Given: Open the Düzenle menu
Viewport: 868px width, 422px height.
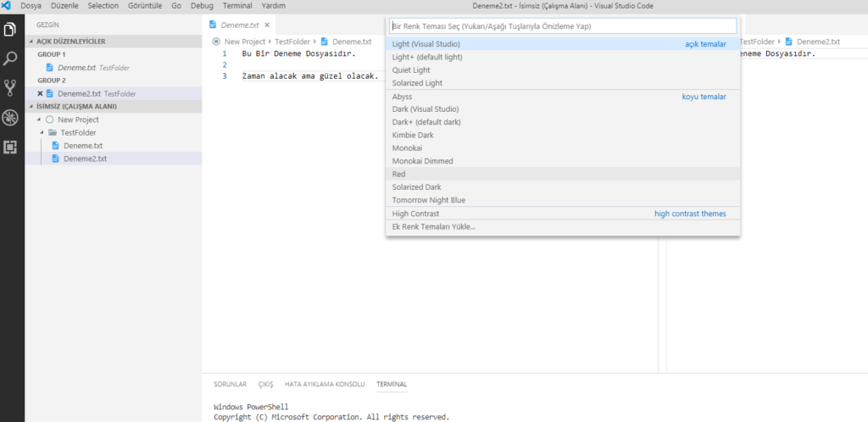Looking at the screenshot, I should click(x=64, y=6).
